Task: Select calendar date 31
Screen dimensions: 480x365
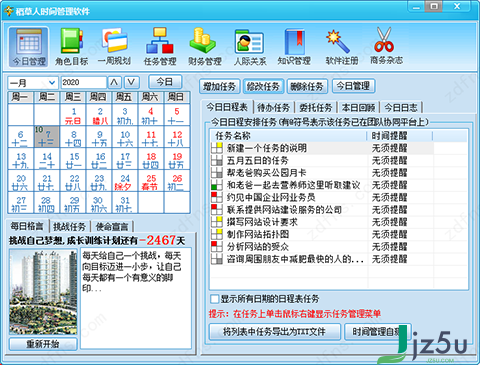Action: tap(124, 204)
